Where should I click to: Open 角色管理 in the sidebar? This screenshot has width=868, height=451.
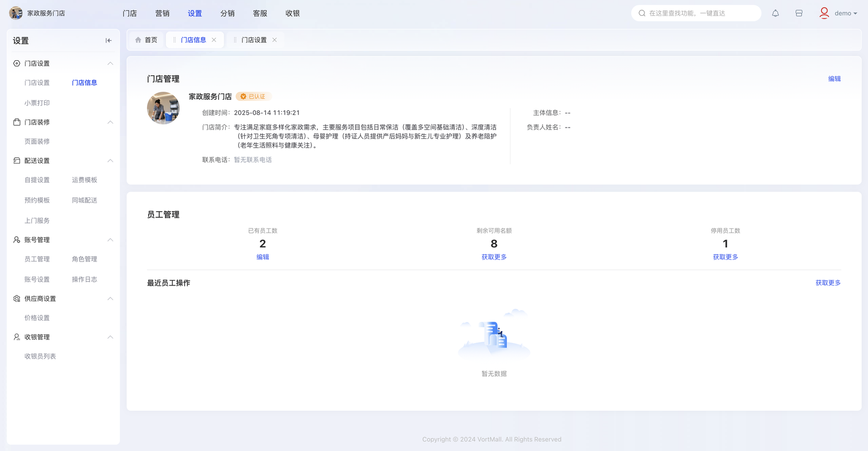(x=85, y=259)
